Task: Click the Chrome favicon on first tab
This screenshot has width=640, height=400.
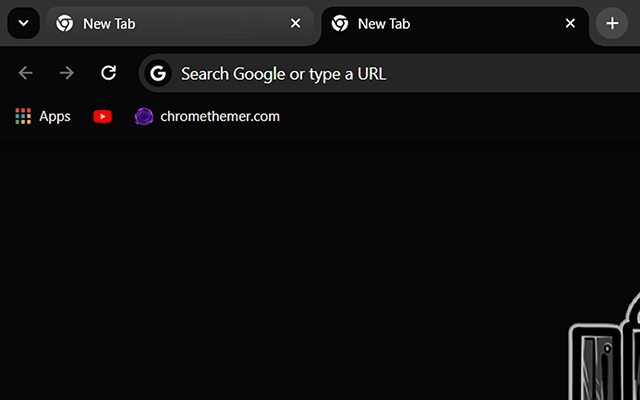Action: click(64, 23)
